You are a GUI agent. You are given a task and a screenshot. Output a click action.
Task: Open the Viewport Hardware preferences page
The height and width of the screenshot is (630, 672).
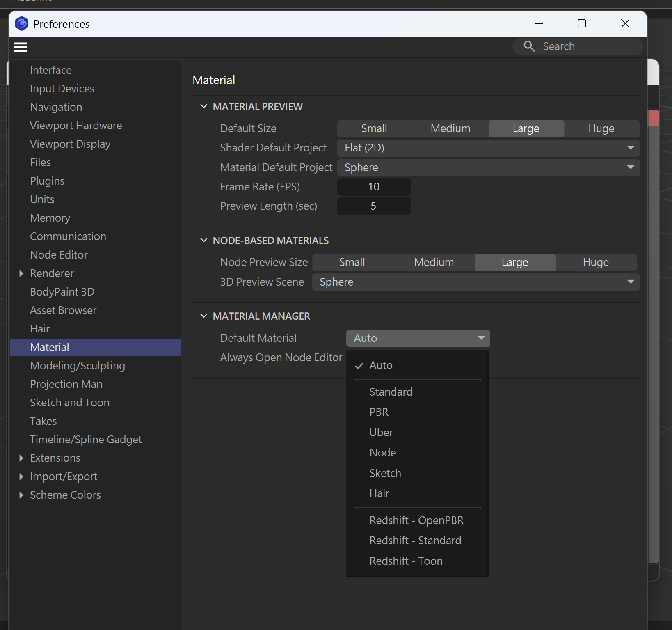(76, 126)
